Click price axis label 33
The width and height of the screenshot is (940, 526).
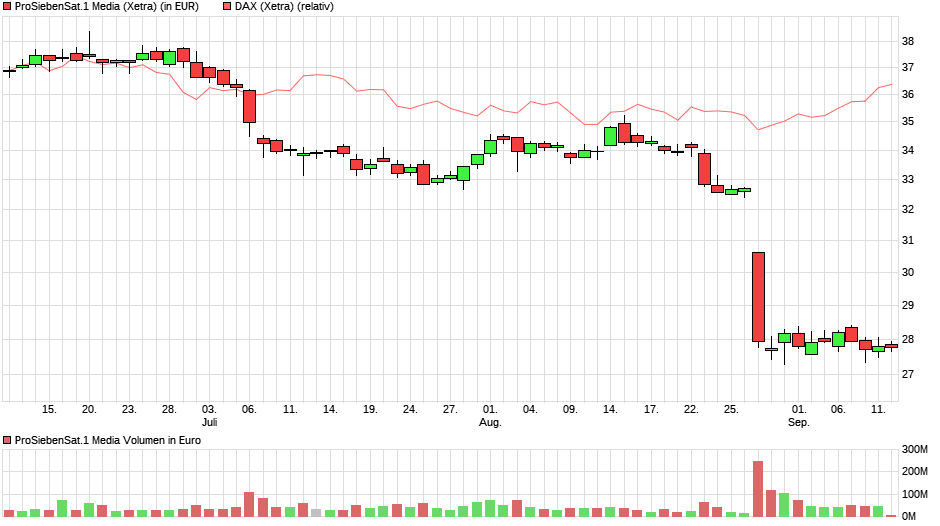click(908, 179)
